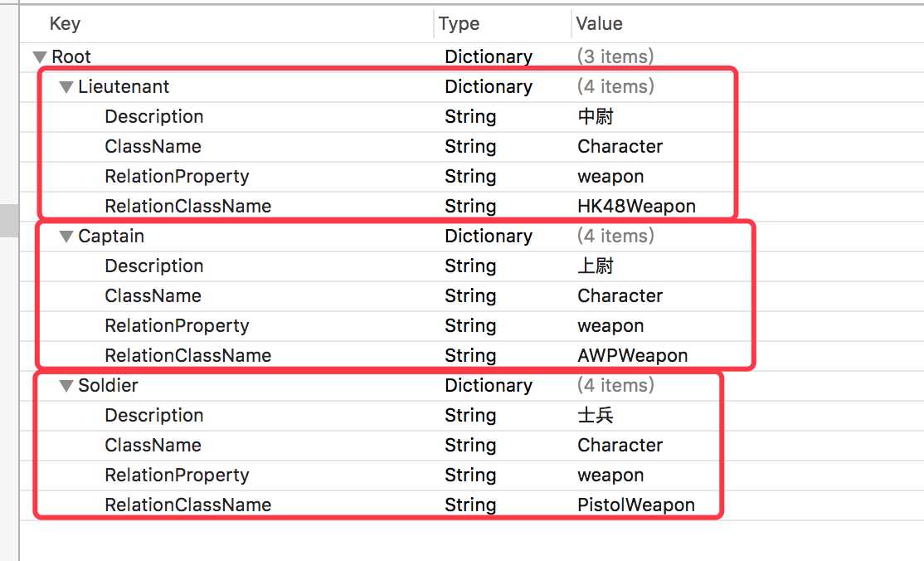Collapse the Captain dictionary triangle

66,237
